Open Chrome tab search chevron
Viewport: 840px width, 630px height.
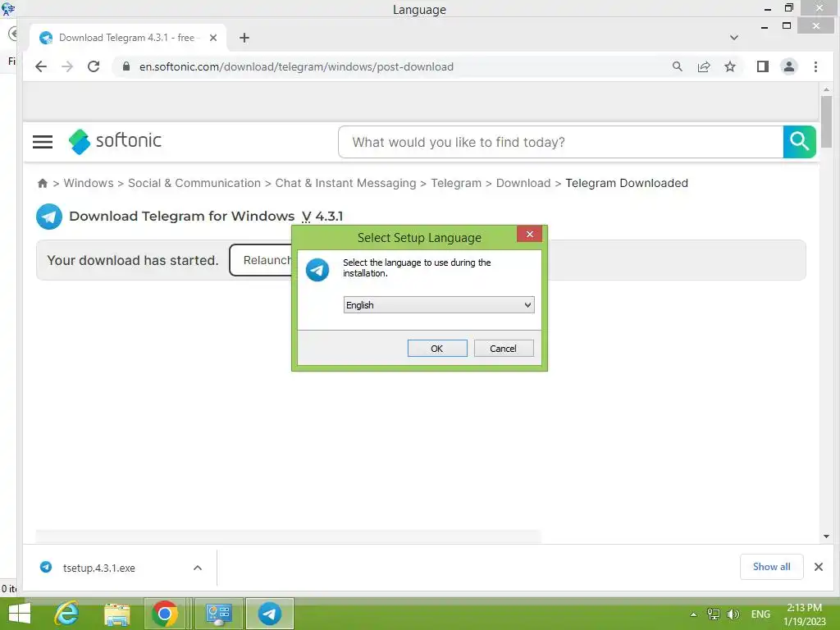click(734, 38)
